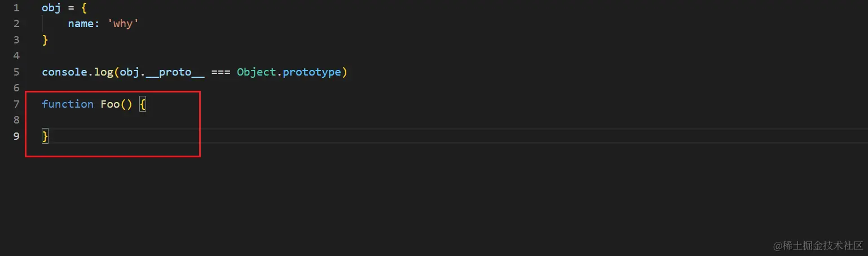Screen dimensions: 868x256
Task: Click the 'why' string literal
Action: tap(123, 24)
